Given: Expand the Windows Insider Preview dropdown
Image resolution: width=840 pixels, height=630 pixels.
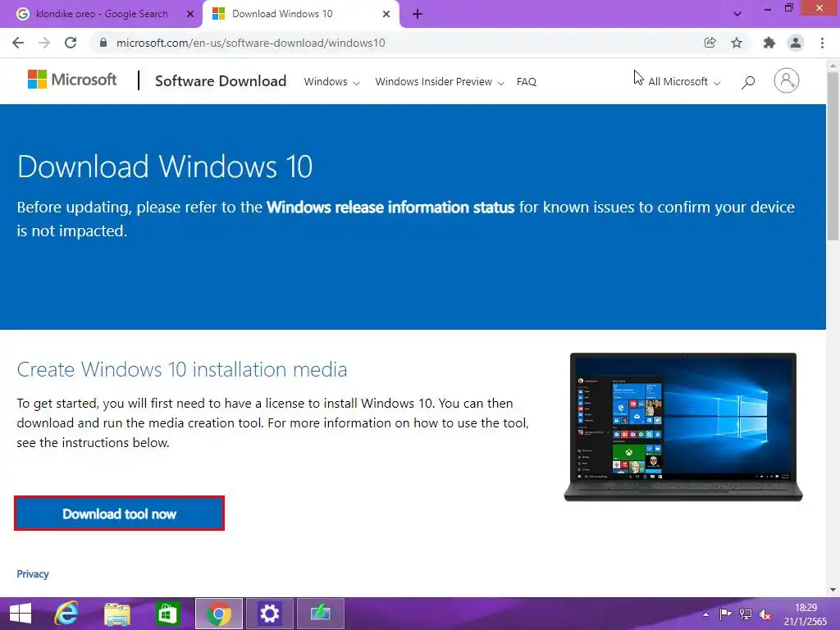Looking at the screenshot, I should coord(440,81).
